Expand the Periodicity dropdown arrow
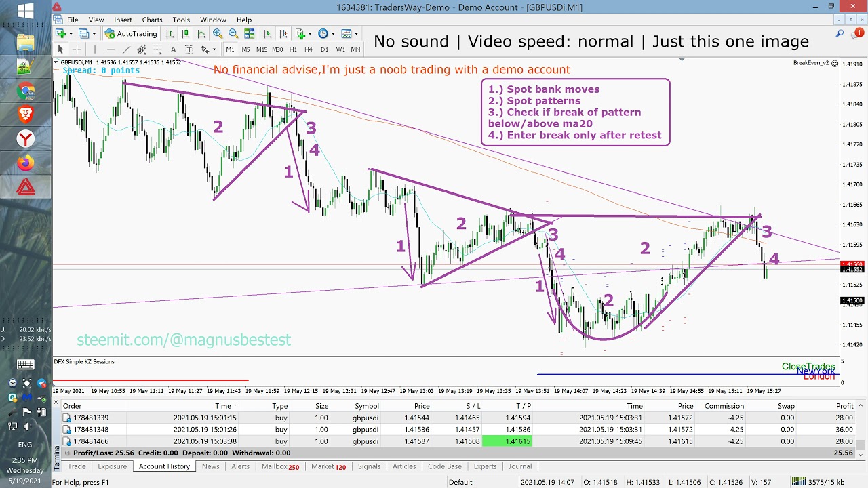The image size is (868, 488). (x=333, y=33)
